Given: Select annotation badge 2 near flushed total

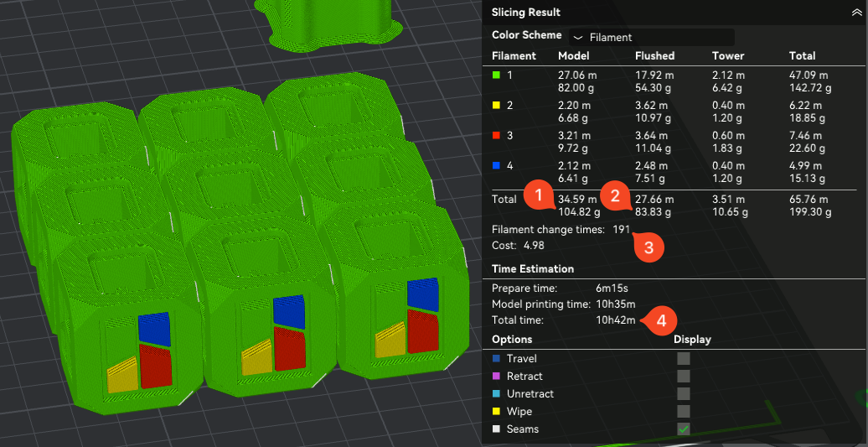Looking at the screenshot, I should click(x=615, y=197).
